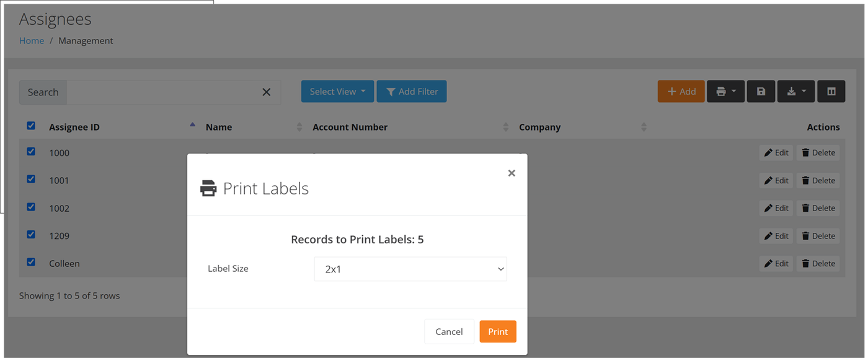The height and width of the screenshot is (361, 868).
Task: Uncheck the checkbox for row 1001
Action: pyautogui.click(x=31, y=180)
